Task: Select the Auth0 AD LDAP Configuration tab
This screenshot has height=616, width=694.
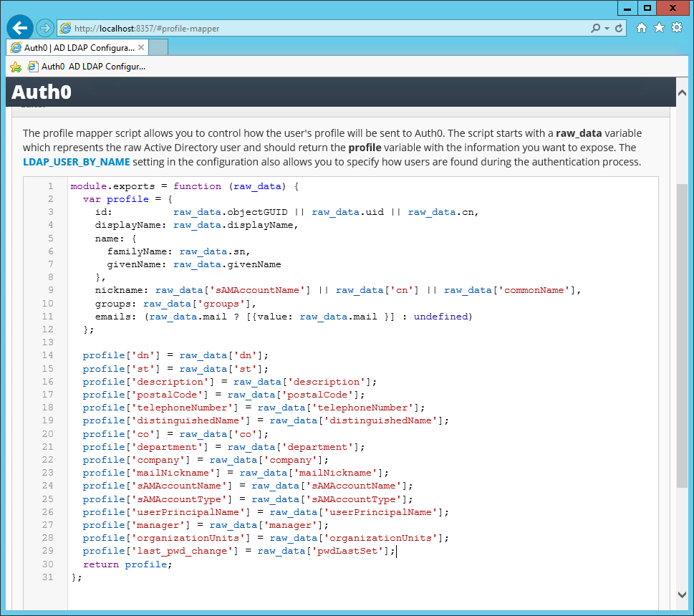Action: tap(77, 47)
